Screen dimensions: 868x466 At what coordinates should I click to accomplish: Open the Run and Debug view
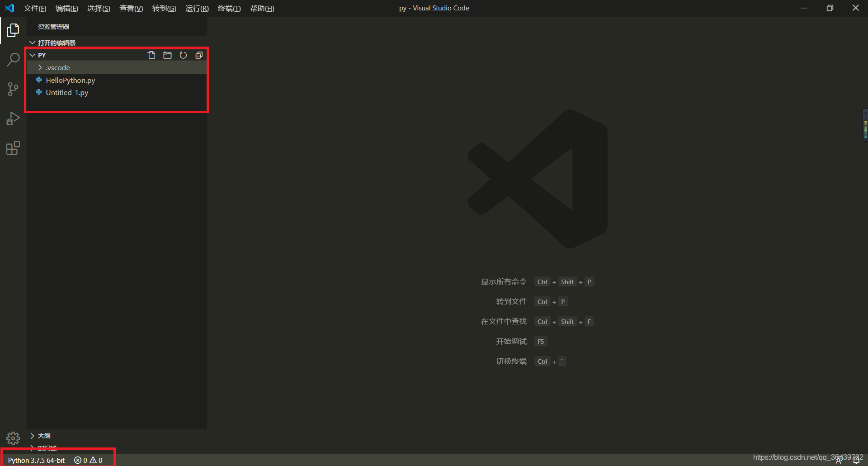pos(13,119)
